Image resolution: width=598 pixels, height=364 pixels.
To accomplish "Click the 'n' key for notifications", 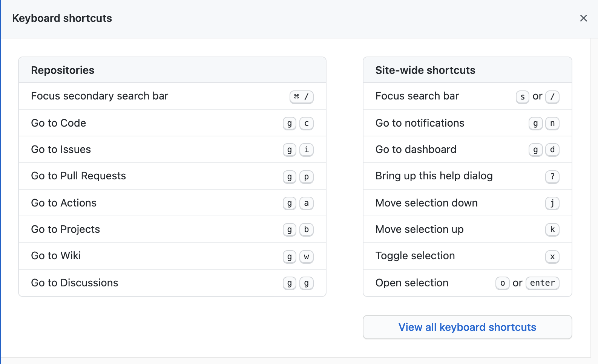I will [x=552, y=123].
